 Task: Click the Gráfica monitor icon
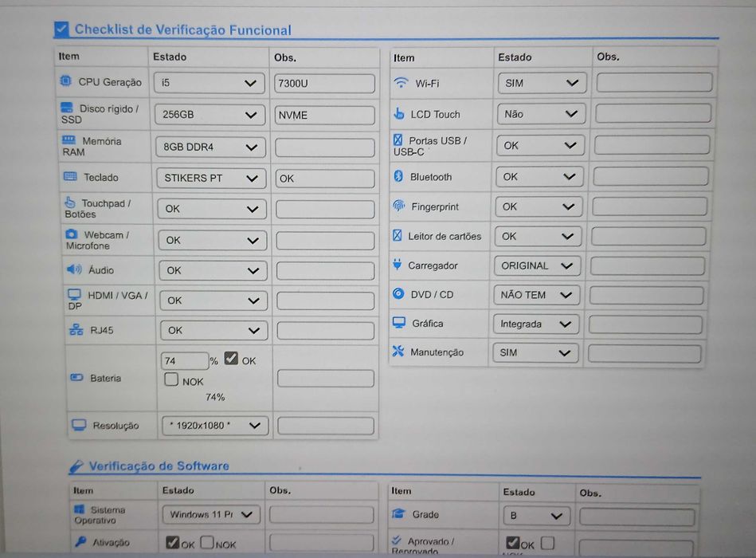(x=399, y=322)
